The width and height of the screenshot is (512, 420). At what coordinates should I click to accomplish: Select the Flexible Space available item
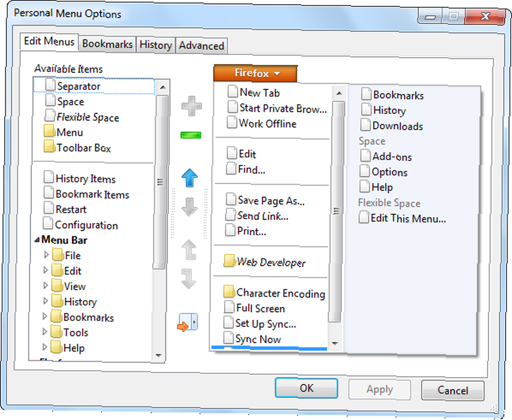(x=82, y=116)
